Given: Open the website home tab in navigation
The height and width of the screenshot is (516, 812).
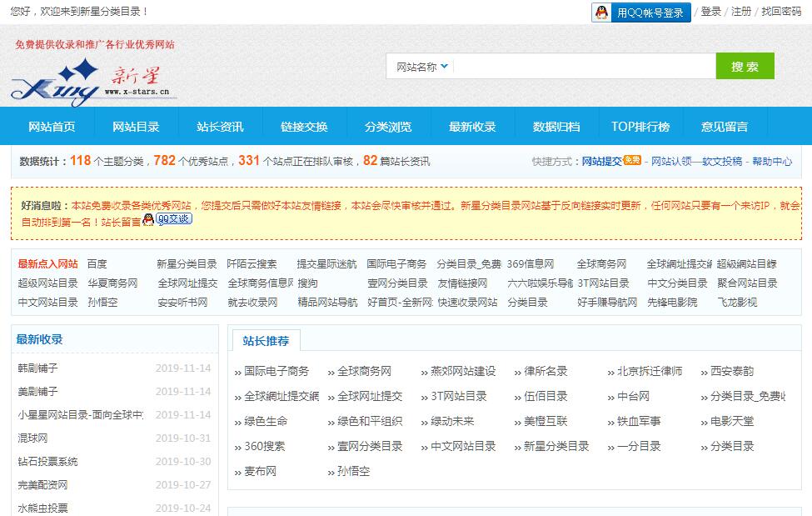Looking at the screenshot, I should pos(52,127).
